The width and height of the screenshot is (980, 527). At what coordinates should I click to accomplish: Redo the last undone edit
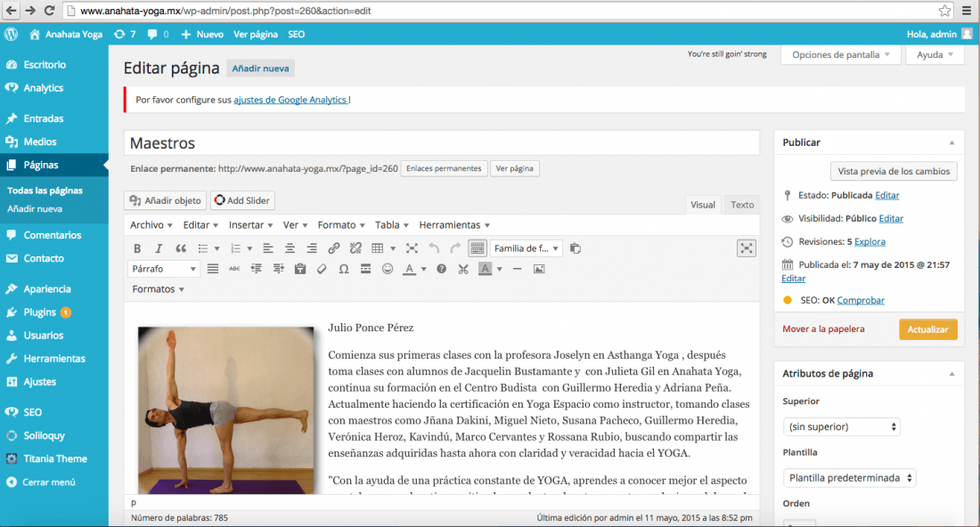point(455,248)
